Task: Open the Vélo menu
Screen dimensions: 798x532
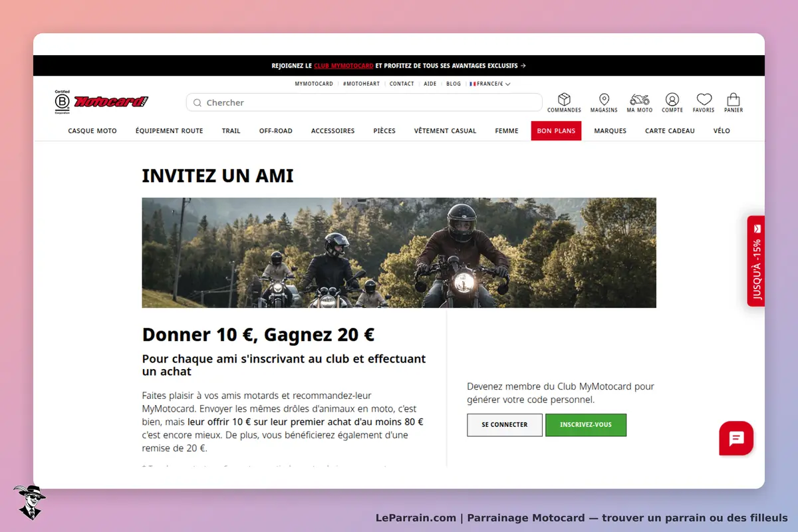Action: pos(722,131)
